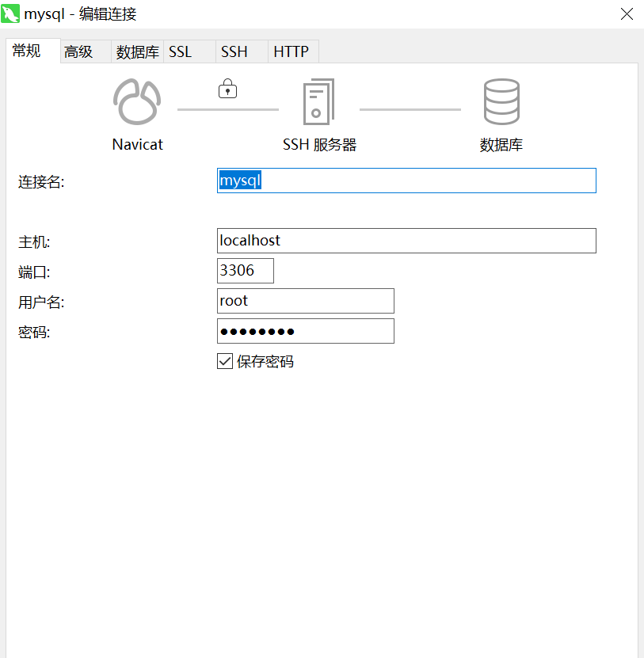The height and width of the screenshot is (658, 644).
Task: Click the 端口 field showing 3306
Action: click(246, 271)
